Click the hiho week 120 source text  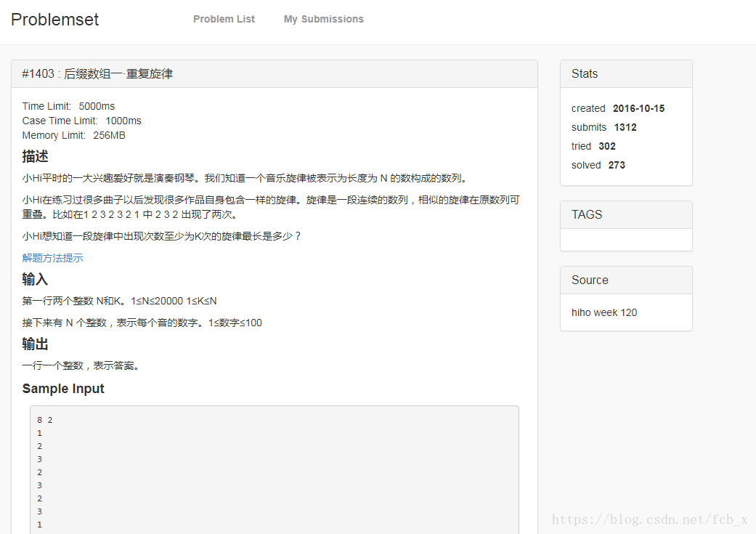[604, 312]
